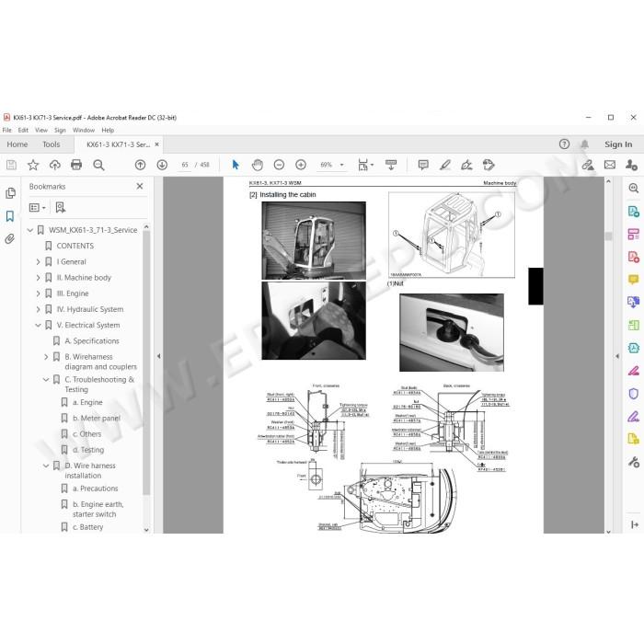Open bookmark options dropdown
644x644 pixels.
(x=38, y=207)
